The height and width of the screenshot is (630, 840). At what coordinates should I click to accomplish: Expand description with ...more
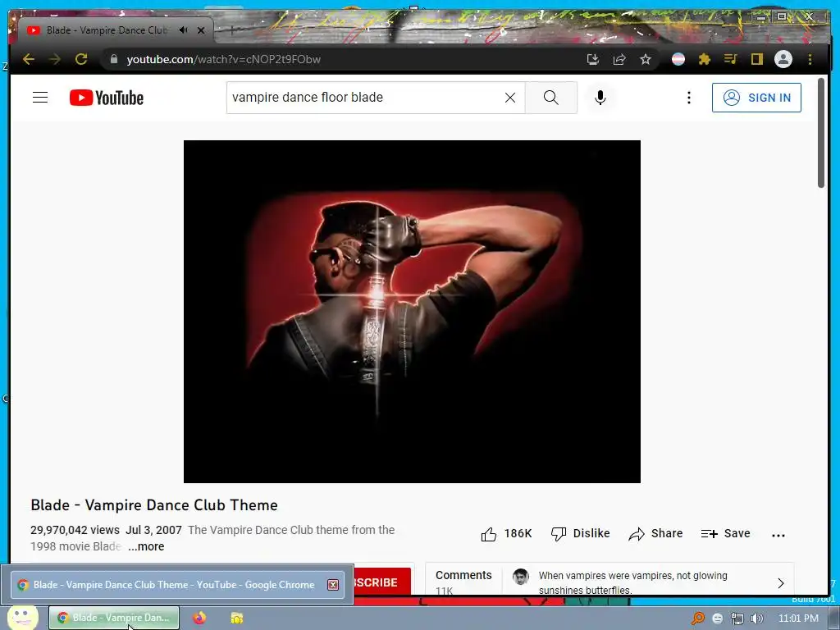point(146,546)
